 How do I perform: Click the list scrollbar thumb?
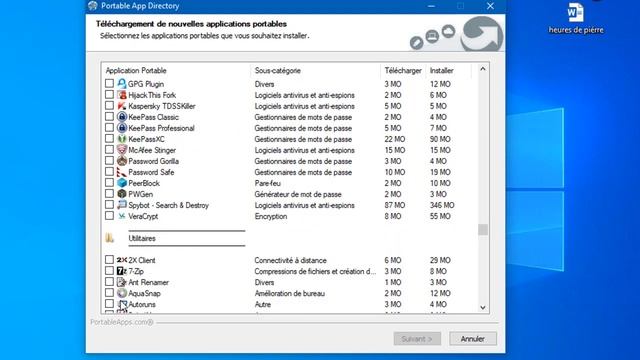point(483,230)
